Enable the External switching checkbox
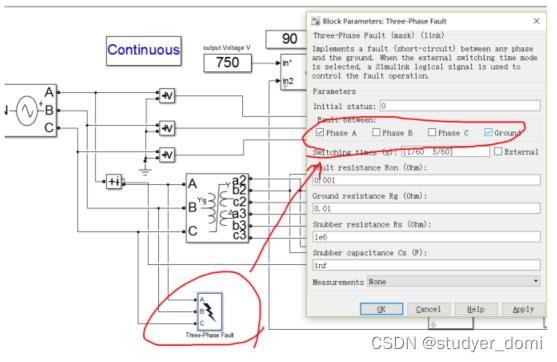557x362 pixels. point(498,152)
